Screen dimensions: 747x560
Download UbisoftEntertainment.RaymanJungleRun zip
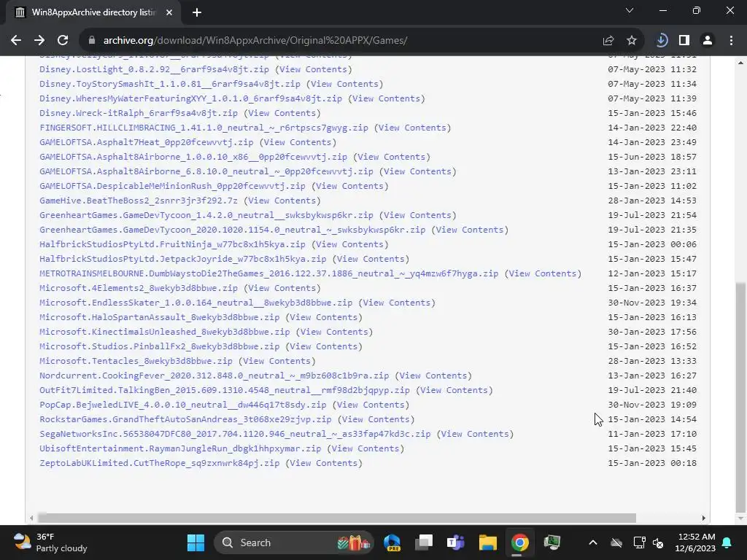[180, 448]
